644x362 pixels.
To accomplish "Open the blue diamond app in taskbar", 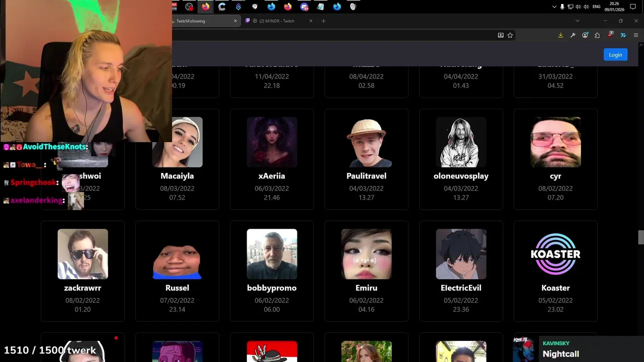I will coord(238,7).
